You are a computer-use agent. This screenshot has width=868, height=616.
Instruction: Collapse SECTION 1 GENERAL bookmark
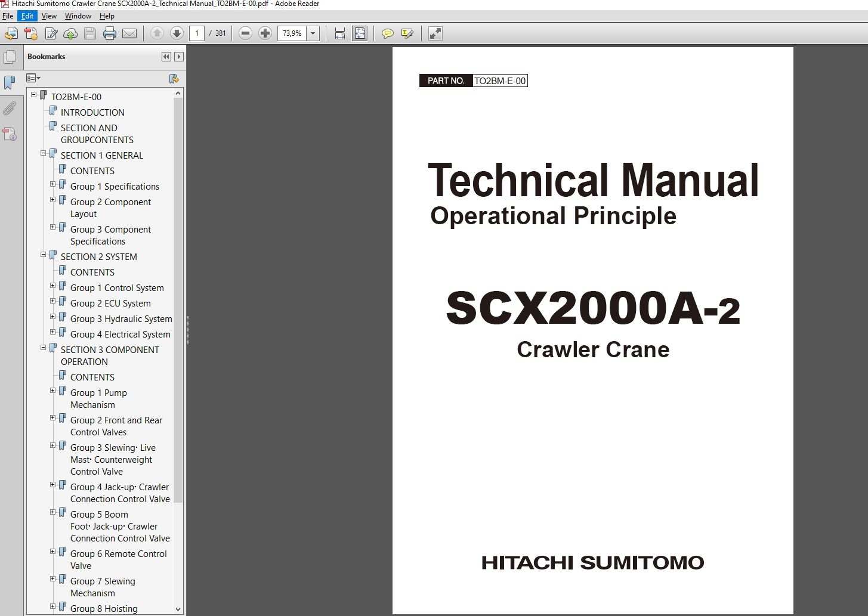[x=44, y=153]
